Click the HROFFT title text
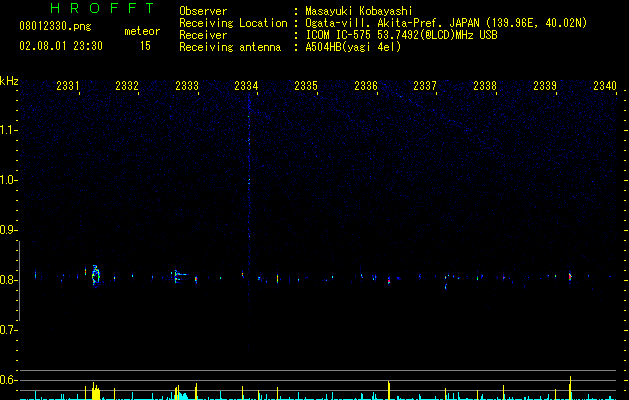This screenshot has height=400, width=629. tap(102, 8)
